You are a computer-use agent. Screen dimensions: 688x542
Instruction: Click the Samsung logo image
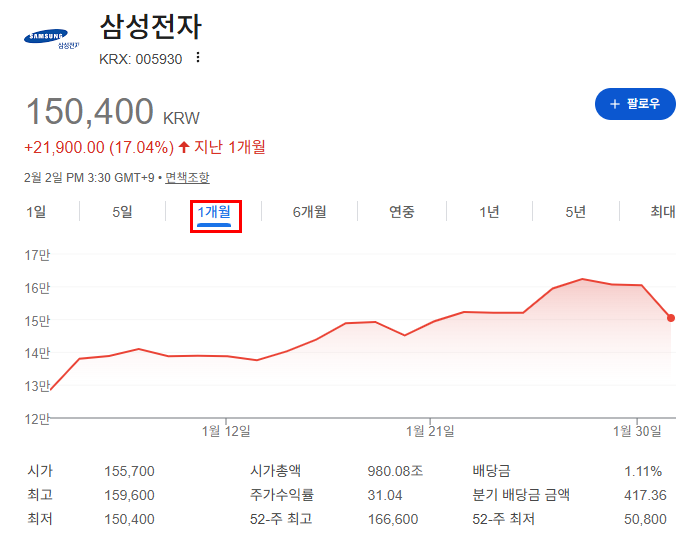point(51,39)
